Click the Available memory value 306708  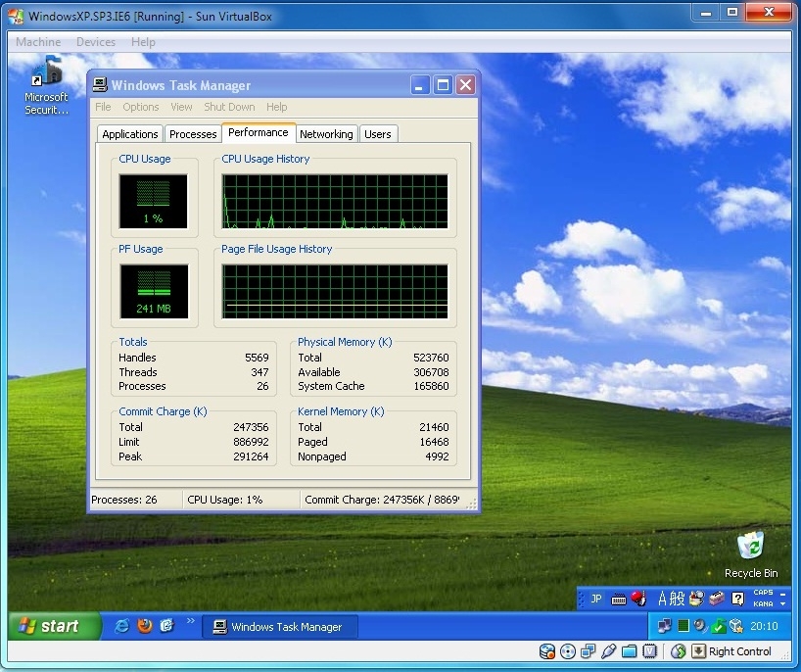click(431, 372)
